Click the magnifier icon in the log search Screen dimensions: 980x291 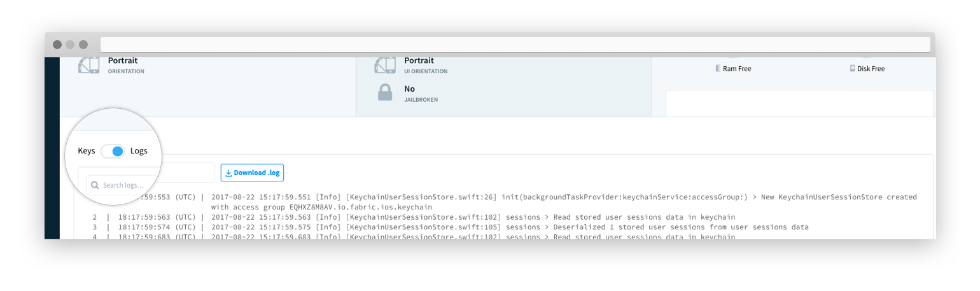(95, 185)
